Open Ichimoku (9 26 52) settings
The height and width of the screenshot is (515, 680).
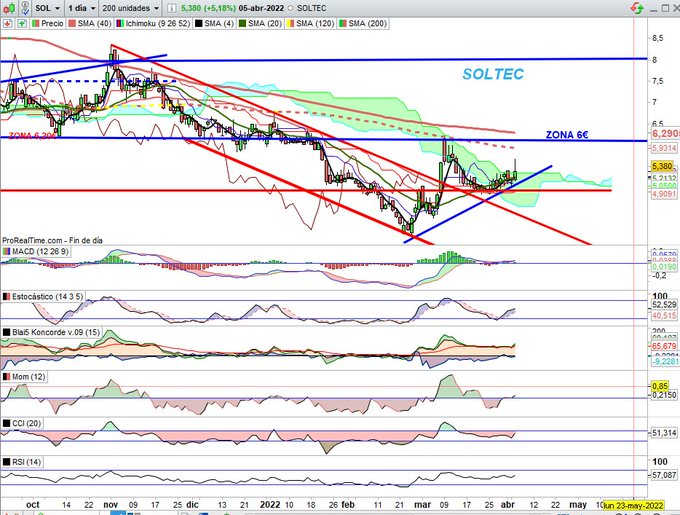[x=153, y=23]
